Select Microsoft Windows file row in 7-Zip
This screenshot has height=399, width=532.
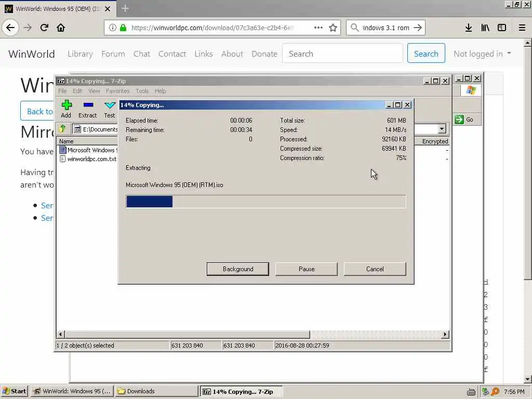coord(88,150)
